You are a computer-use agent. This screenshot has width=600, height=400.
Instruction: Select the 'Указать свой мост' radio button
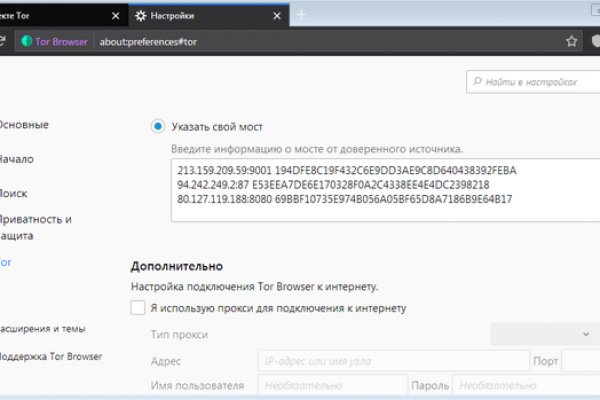(158, 126)
